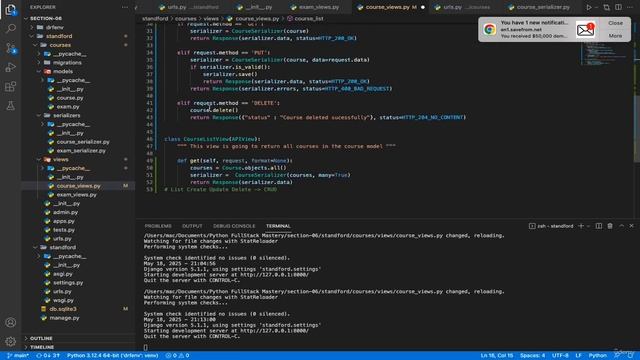
Task: Run Python file with the play icon
Action: click(589, 7)
